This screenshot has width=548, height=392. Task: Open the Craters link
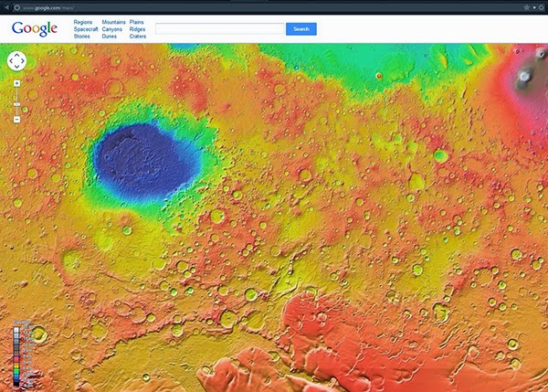pos(138,36)
